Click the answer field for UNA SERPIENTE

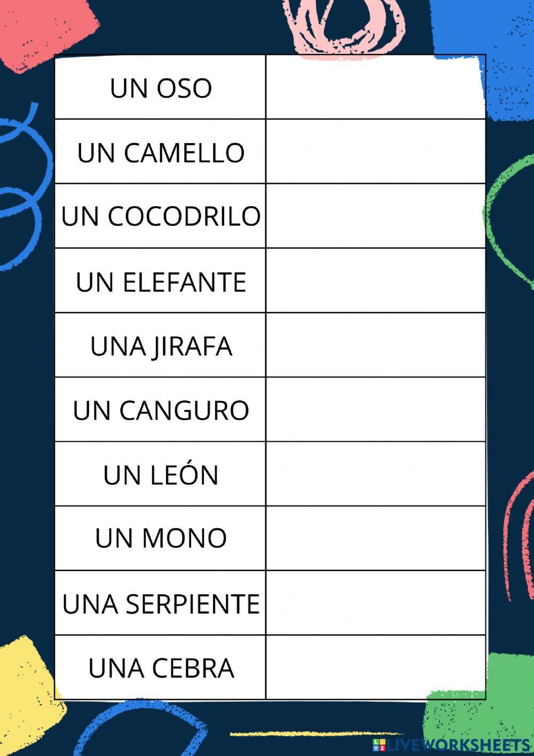click(375, 603)
